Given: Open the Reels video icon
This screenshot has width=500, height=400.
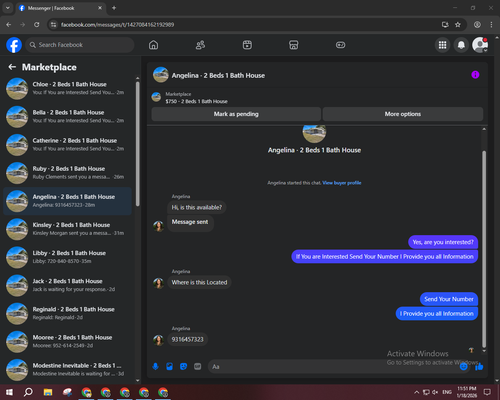Looking at the screenshot, I should point(247,45).
